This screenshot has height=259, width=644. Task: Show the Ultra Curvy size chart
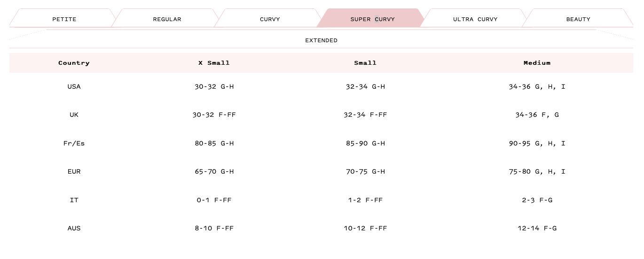[475, 19]
